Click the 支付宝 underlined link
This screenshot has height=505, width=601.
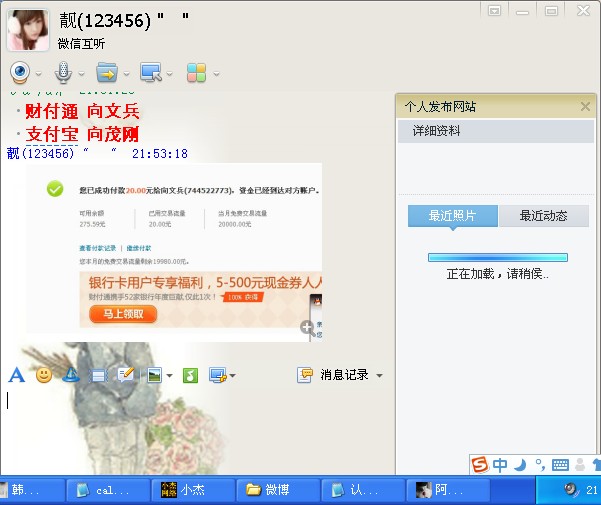52,134
